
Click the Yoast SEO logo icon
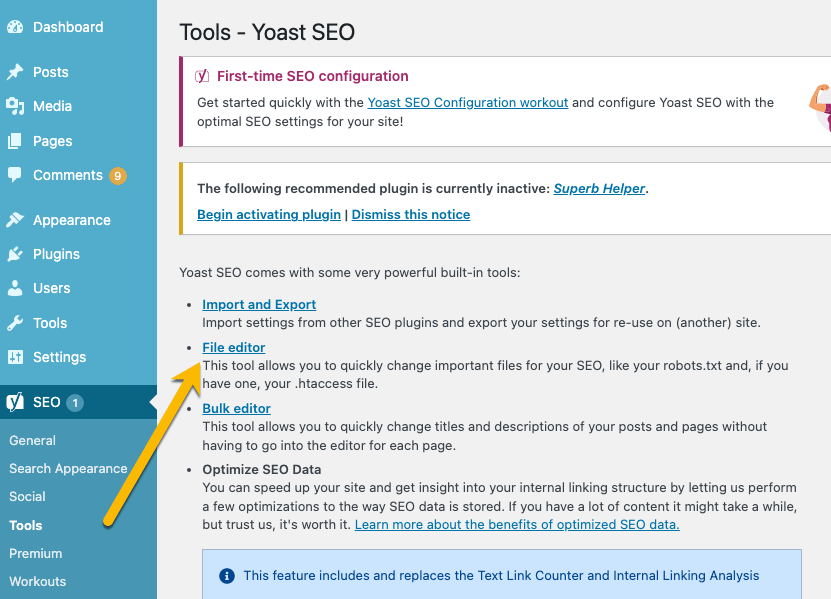(17, 402)
